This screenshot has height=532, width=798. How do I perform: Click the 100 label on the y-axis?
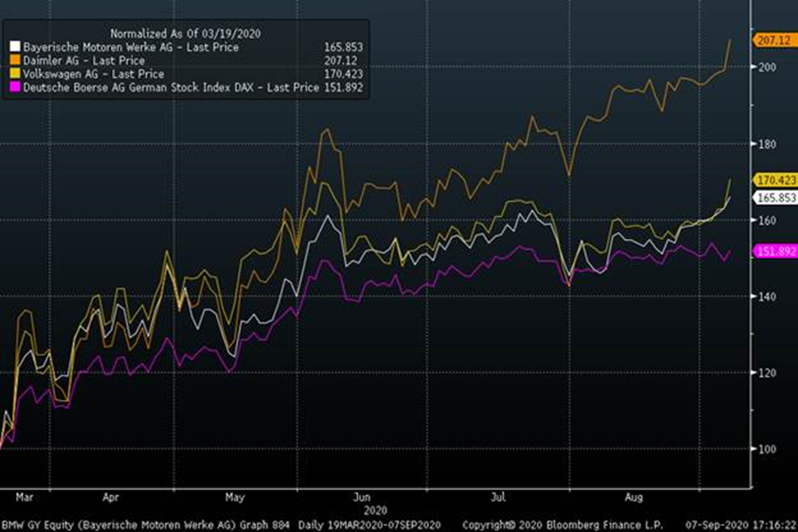pyautogui.click(x=767, y=450)
